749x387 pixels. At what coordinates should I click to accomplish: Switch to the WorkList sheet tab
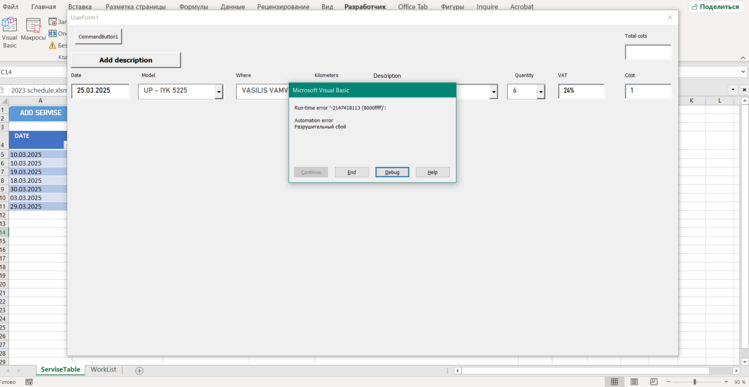[103, 370]
